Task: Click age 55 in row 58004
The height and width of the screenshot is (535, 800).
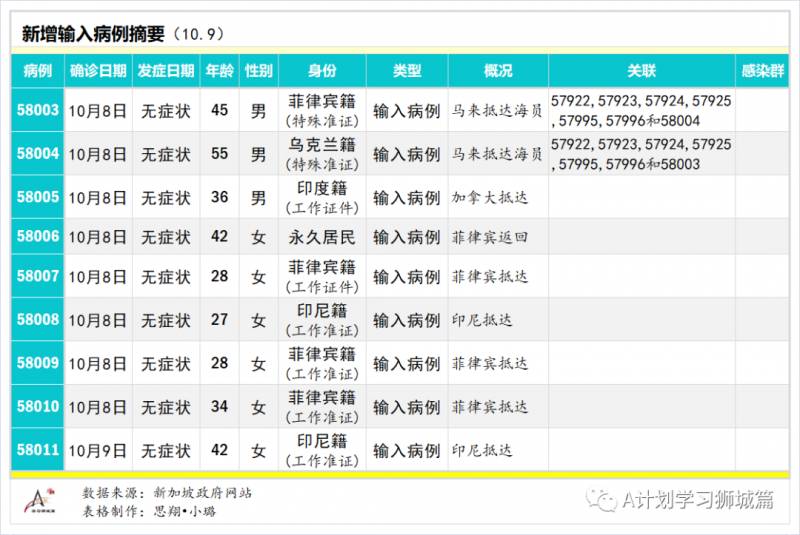Action: pos(219,154)
